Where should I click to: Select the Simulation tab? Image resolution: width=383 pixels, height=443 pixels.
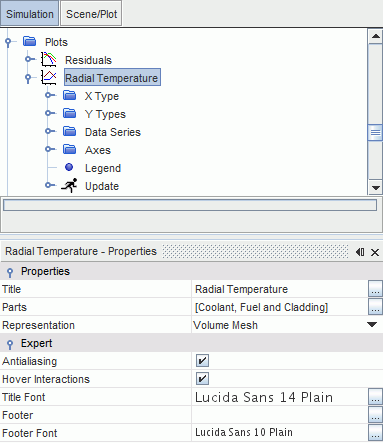(x=30, y=14)
